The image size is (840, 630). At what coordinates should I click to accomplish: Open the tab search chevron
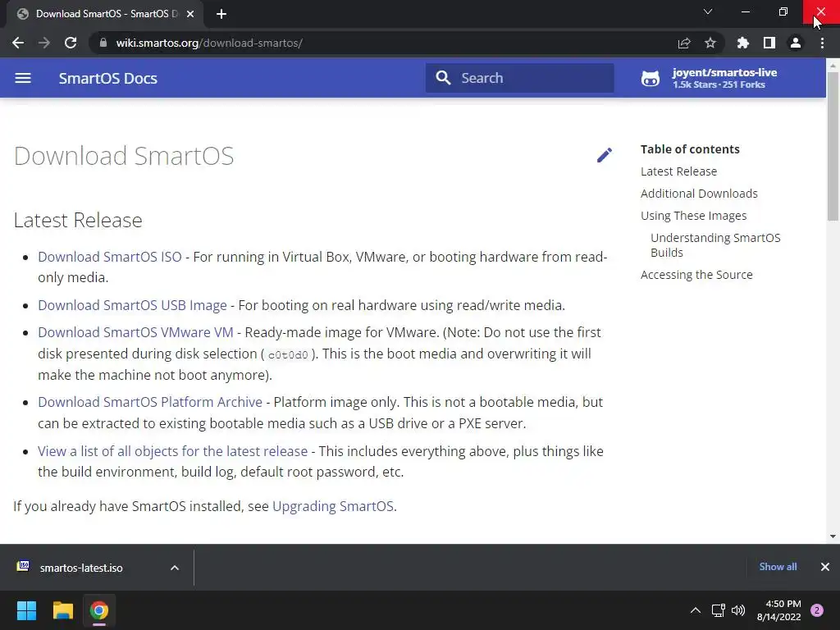(x=708, y=11)
